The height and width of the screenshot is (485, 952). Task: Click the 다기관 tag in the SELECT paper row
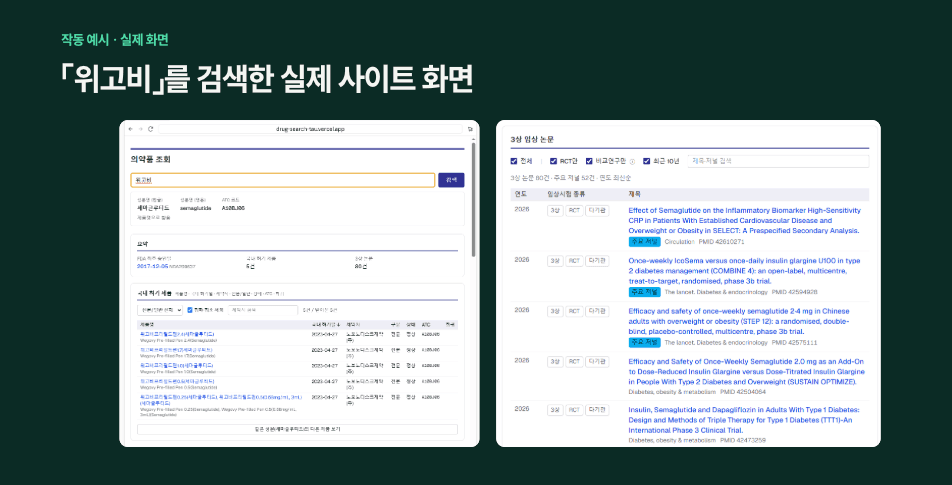(x=597, y=211)
